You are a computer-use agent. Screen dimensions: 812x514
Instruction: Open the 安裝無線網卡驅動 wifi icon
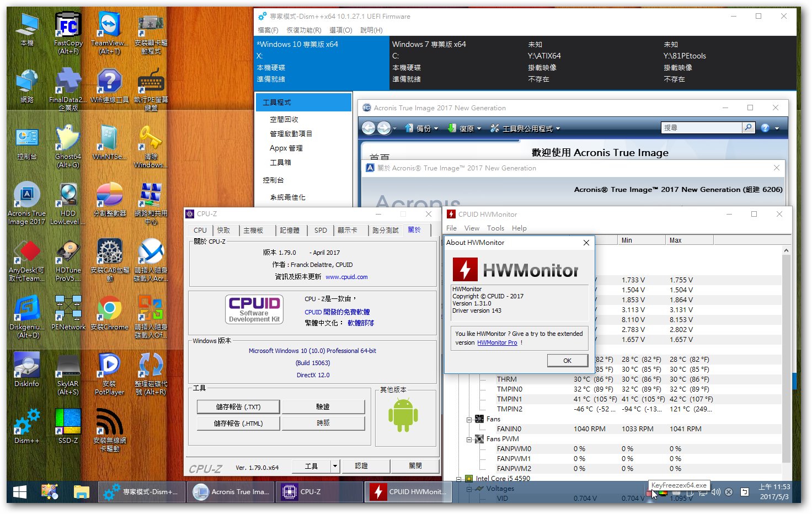[x=109, y=431]
